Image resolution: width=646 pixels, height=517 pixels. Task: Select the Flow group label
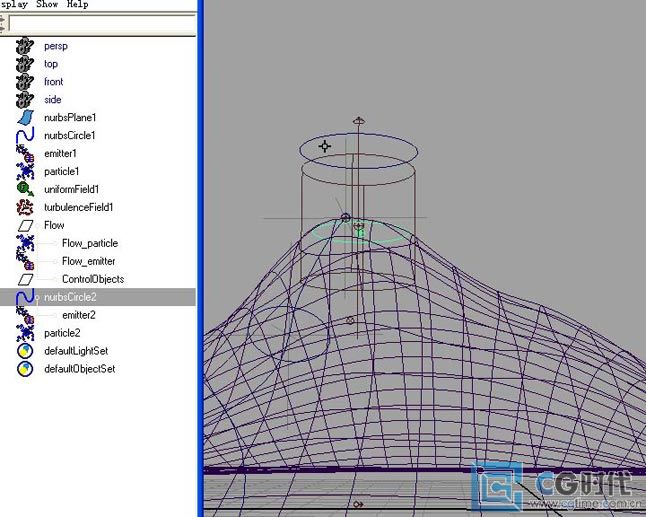pyautogui.click(x=54, y=225)
